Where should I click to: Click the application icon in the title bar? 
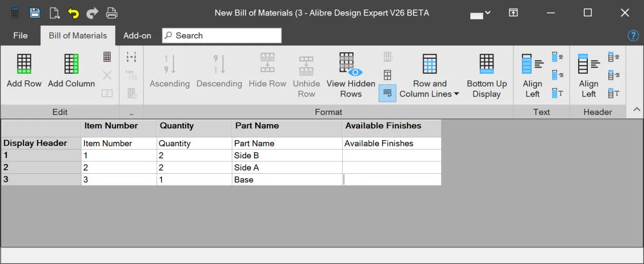[15, 13]
